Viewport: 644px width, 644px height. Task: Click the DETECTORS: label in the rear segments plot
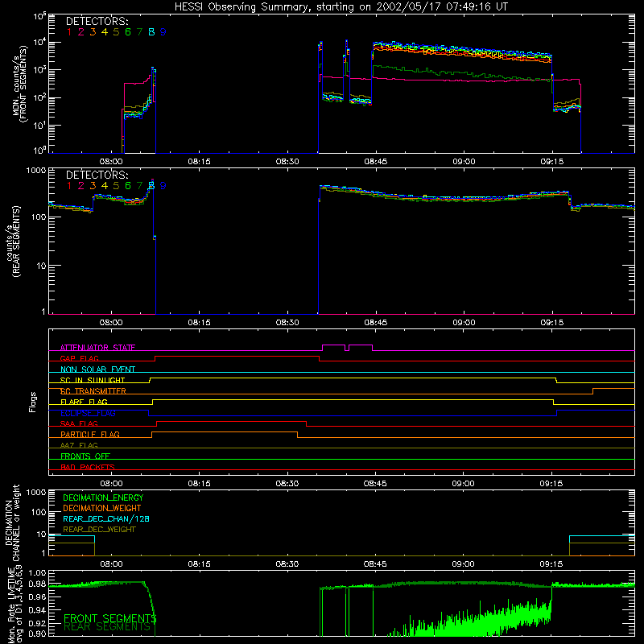pos(97,175)
